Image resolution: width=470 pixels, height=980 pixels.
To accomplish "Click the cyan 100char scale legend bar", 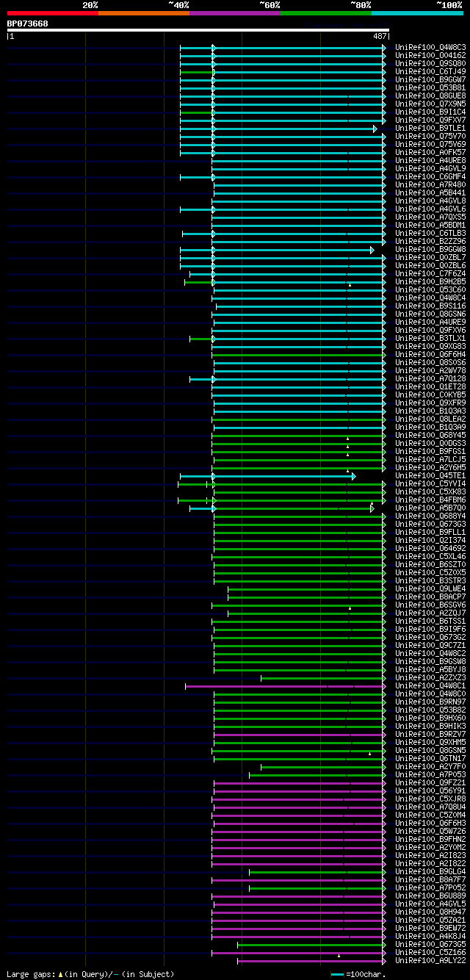I will pos(337,974).
